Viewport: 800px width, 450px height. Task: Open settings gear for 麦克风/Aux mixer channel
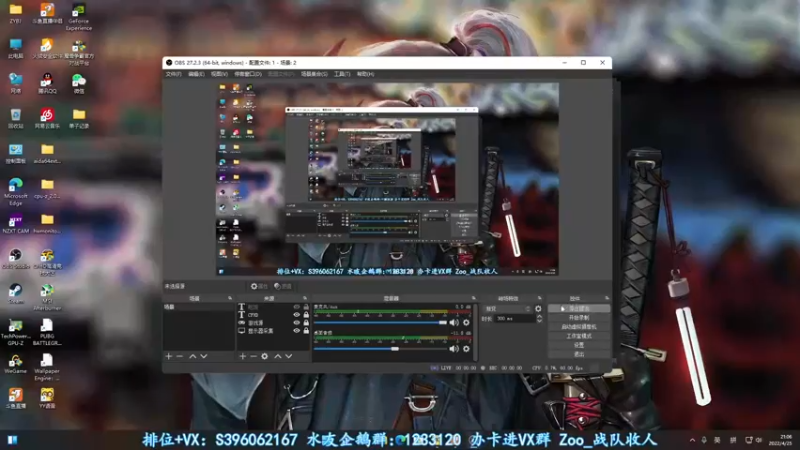466,322
